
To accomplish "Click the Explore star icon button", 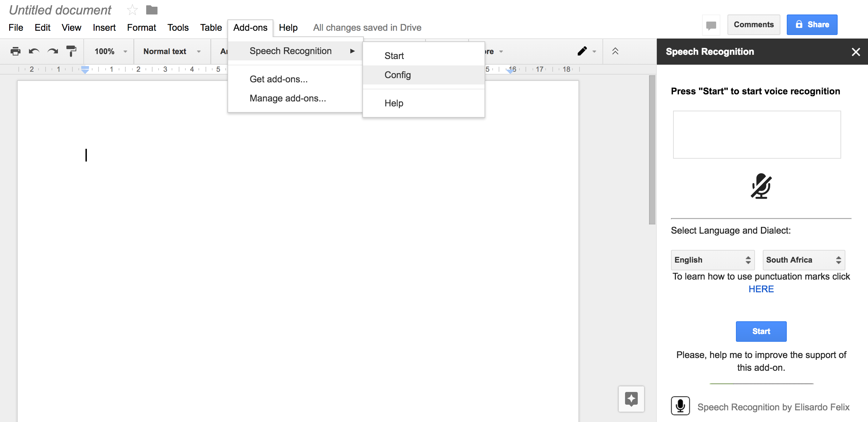I will coord(631,399).
